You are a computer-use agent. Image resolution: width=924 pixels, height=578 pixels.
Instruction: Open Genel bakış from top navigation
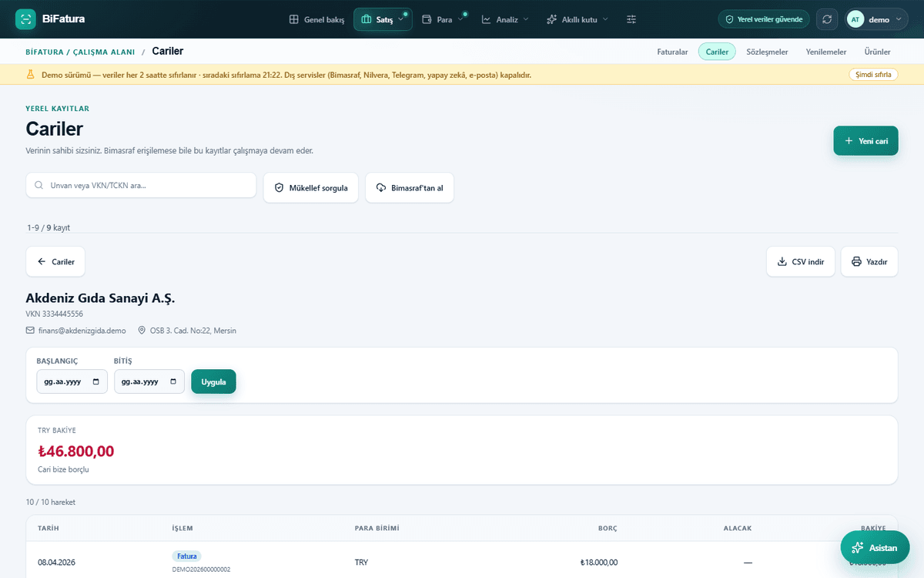[x=316, y=19]
